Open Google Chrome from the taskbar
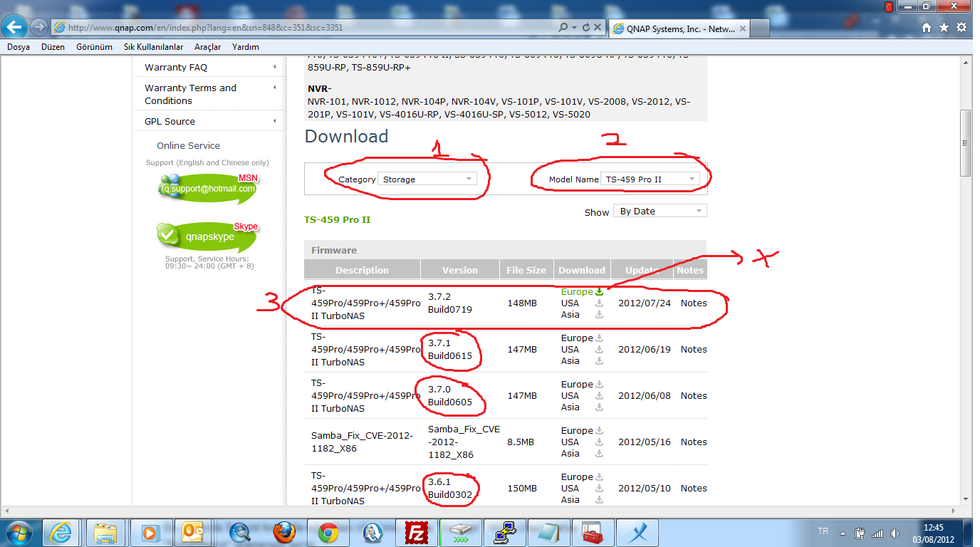This screenshot has height=547, width=980. coord(328,533)
